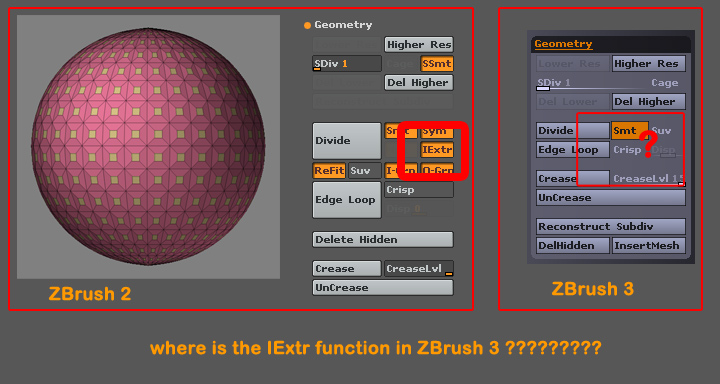720x384 pixels.
Task: Collapse Geometry palette header with orange dot
Action: [x=338, y=25]
